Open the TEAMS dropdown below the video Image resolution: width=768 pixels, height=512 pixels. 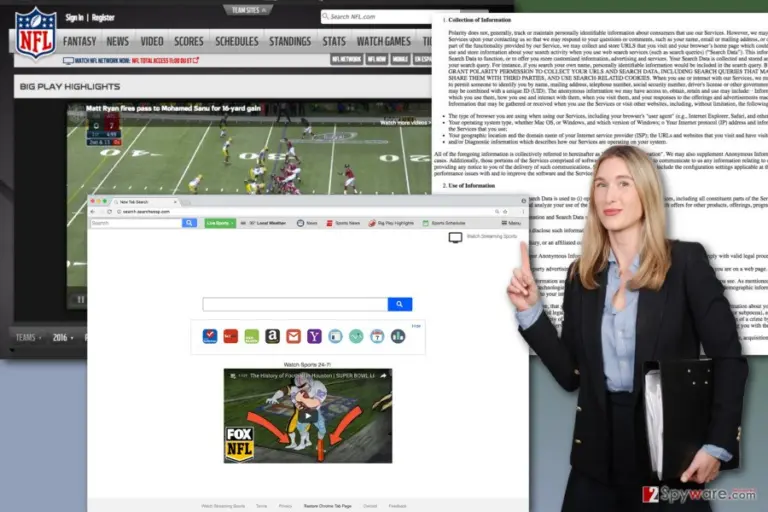[28, 338]
